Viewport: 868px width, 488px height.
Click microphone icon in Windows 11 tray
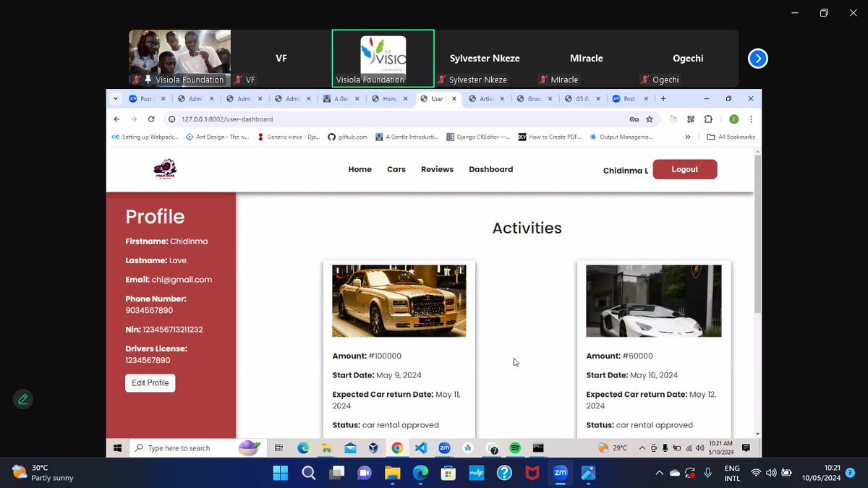(708, 473)
